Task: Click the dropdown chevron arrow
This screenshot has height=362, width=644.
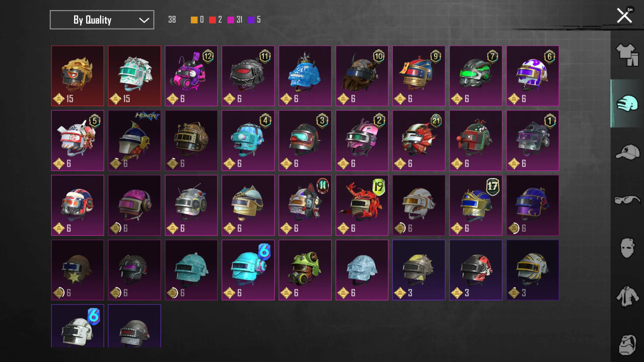Action: (x=144, y=20)
